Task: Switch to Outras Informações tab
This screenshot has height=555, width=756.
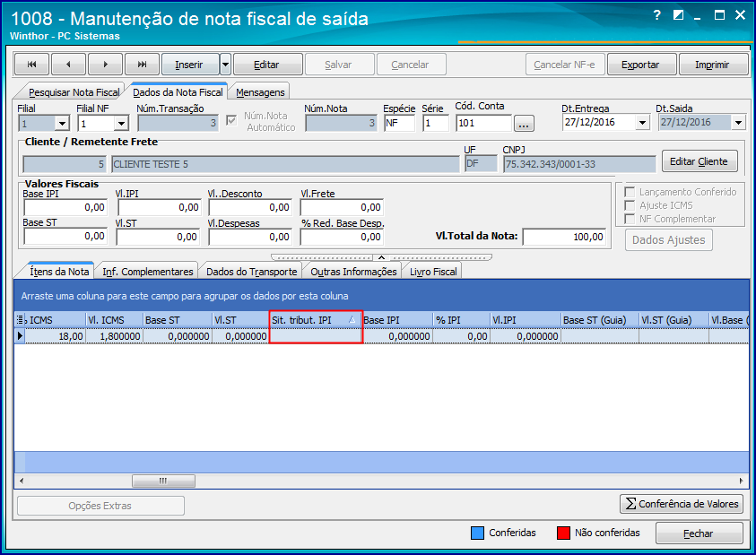Action: tap(353, 272)
